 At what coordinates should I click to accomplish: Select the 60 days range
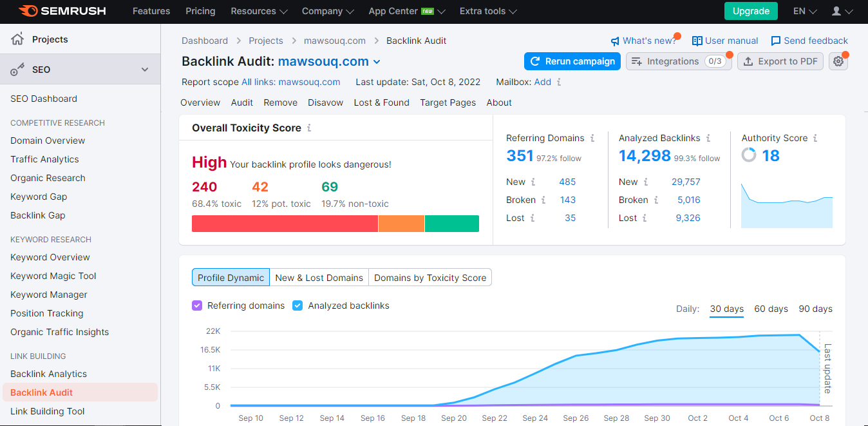click(x=771, y=309)
